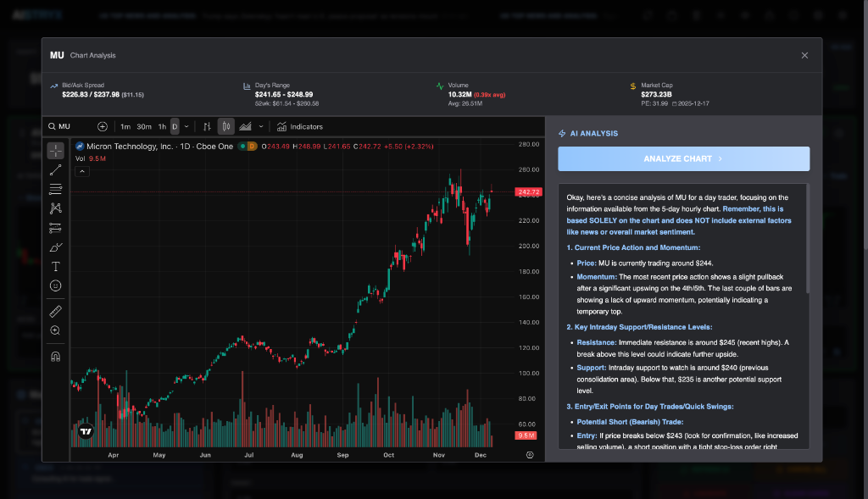Viewport: 868px width, 499px height.
Task: Switch chart to bar style
Action: tap(206, 126)
